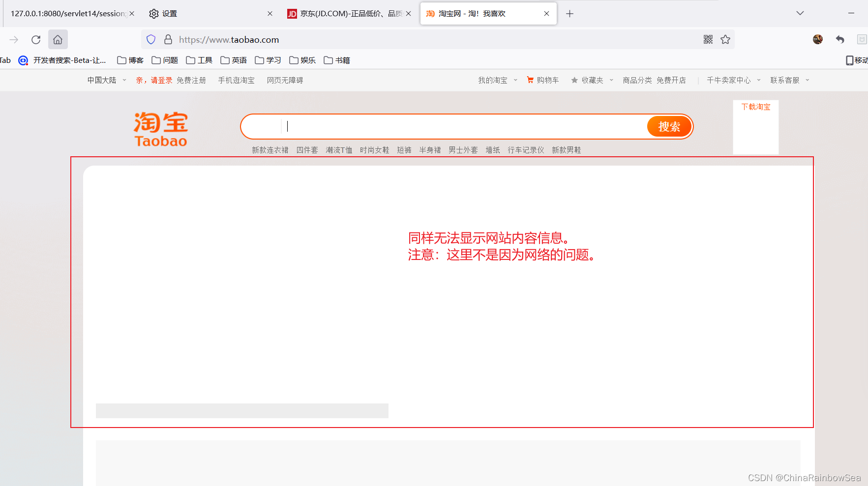This screenshot has width=868, height=486.
Task: Click the undo arrow icon in toolbar
Action: 840,39
